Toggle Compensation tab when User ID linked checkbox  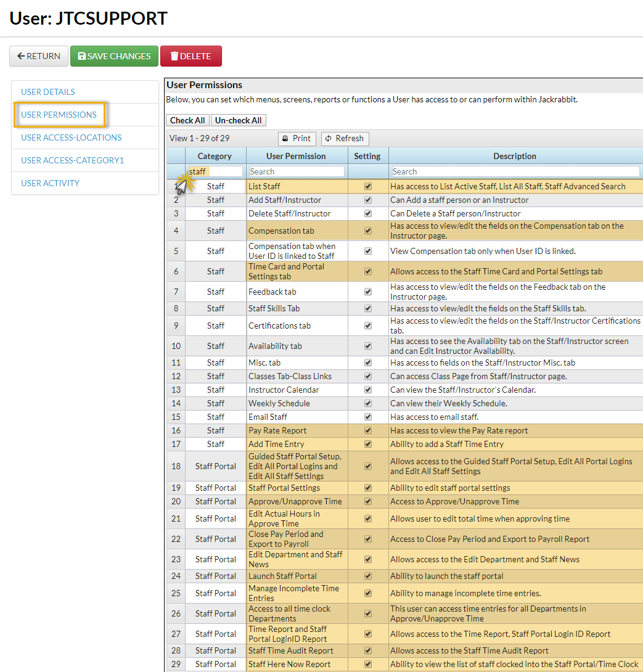(x=368, y=251)
